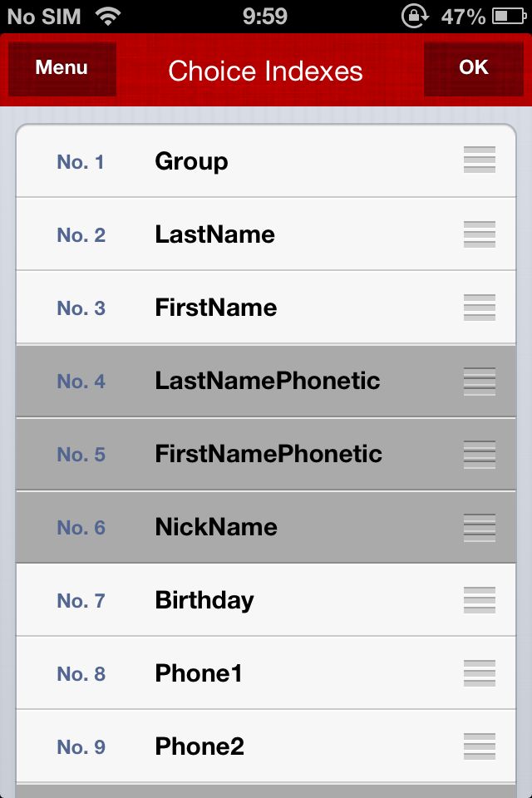Tap the battery indicator in status bar

[x=509, y=17]
